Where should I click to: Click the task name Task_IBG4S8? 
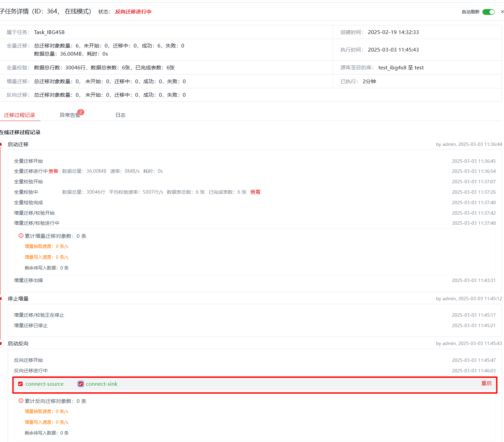49,32
